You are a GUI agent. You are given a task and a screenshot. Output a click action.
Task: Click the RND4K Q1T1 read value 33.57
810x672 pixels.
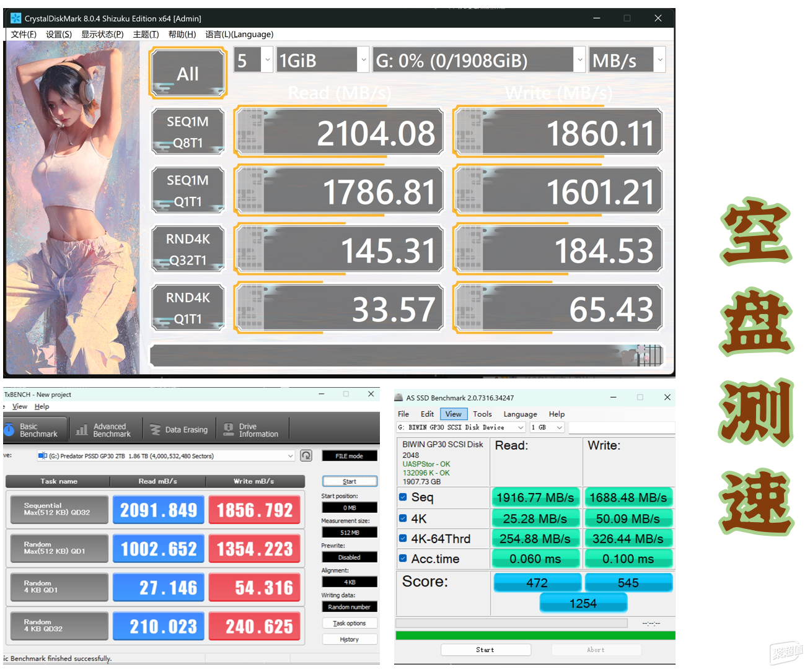click(339, 308)
